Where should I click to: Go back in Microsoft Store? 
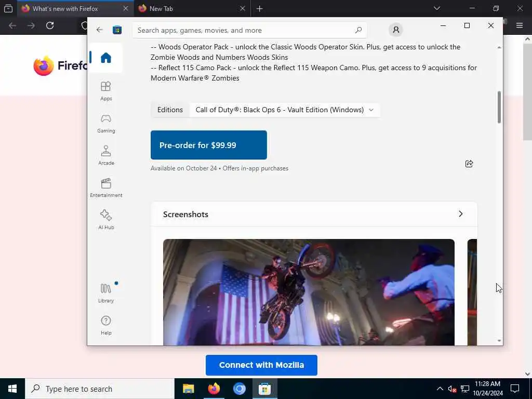point(99,30)
